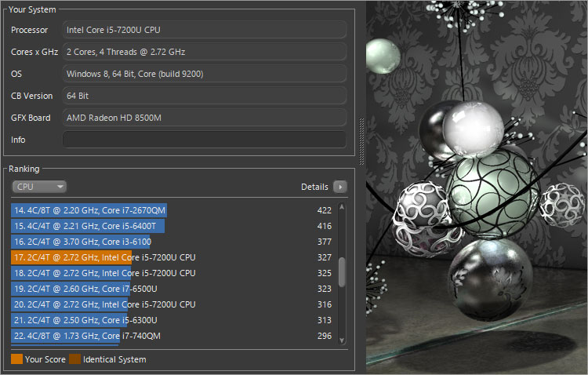Click the Your Score legend label

click(45, 359)
